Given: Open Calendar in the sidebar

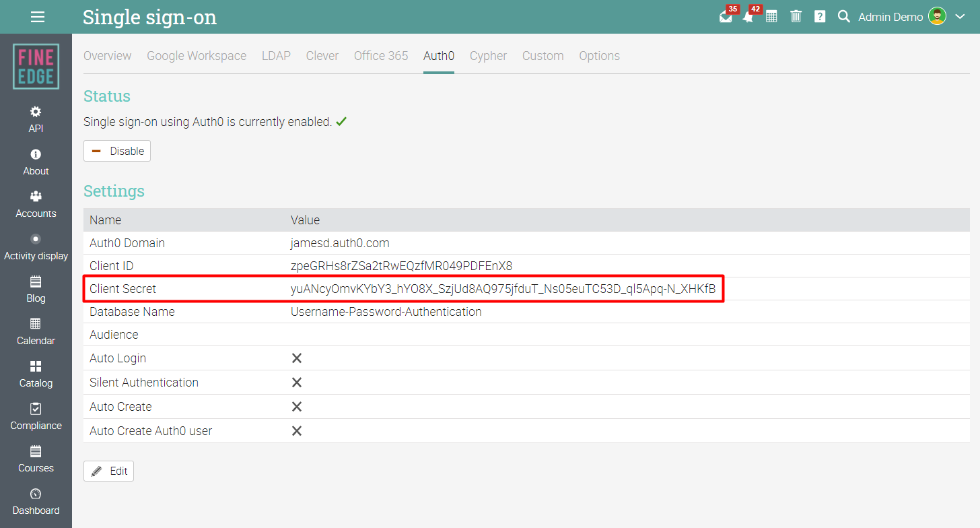Looking at the screenshot, I should pyautogui.click(x=36, y=331).
